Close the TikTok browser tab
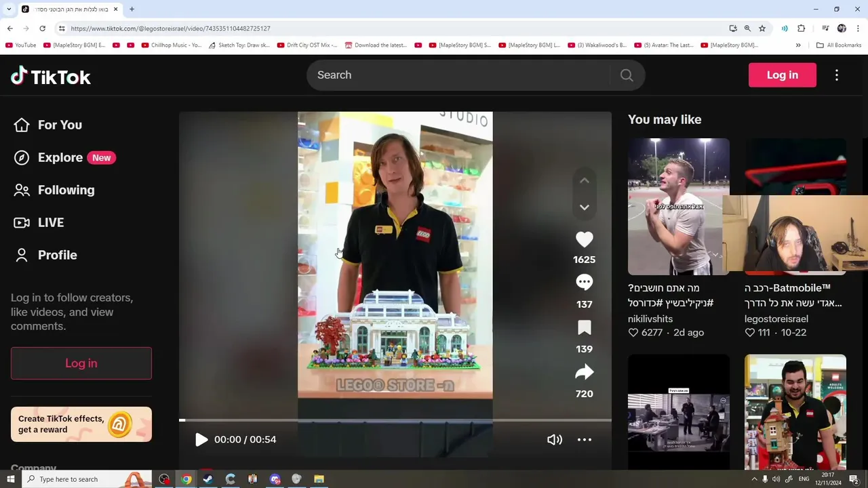The width and height of the screenshot is (868, 488). [115, 9]
